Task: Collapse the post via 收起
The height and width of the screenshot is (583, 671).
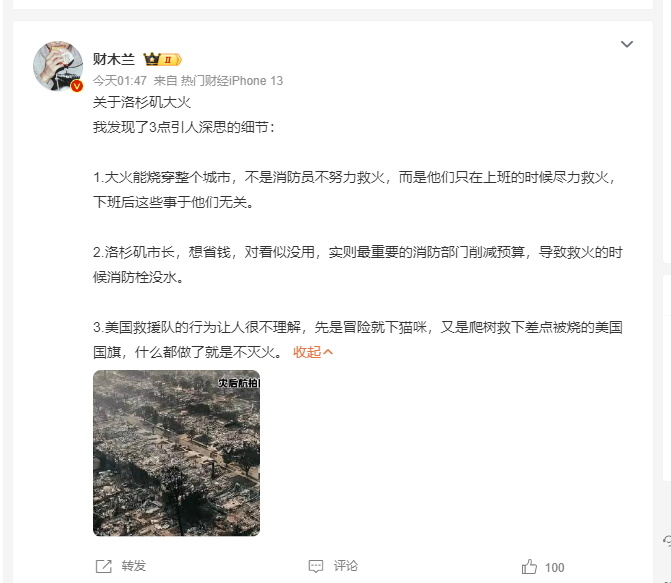Action: coord(307,352)
